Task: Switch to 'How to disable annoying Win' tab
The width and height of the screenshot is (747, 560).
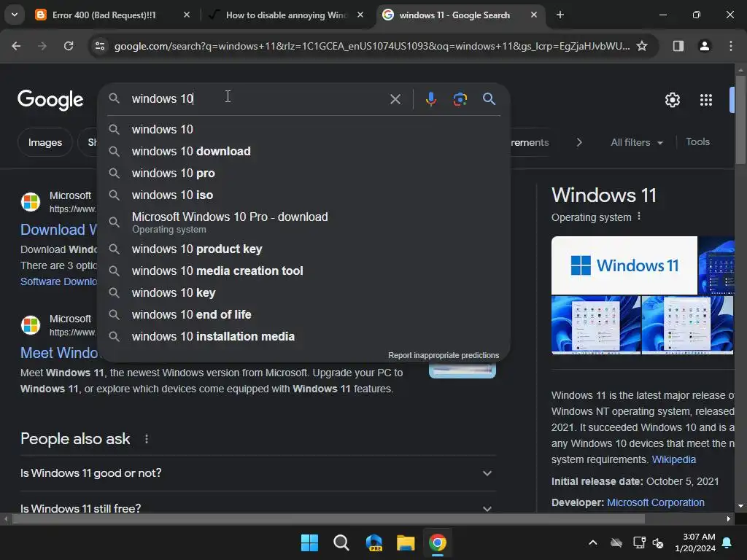Action: pos(287,15)
